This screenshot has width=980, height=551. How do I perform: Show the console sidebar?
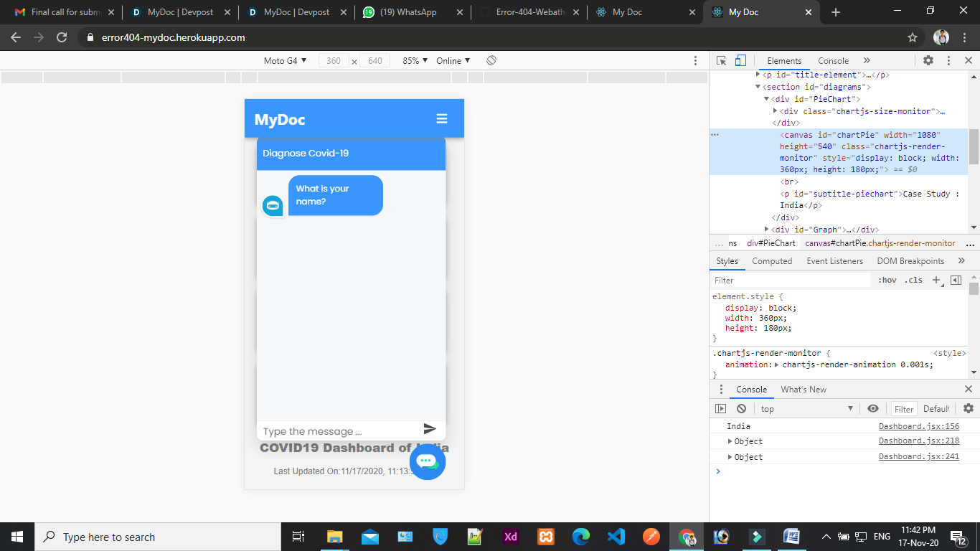[720, 409]
